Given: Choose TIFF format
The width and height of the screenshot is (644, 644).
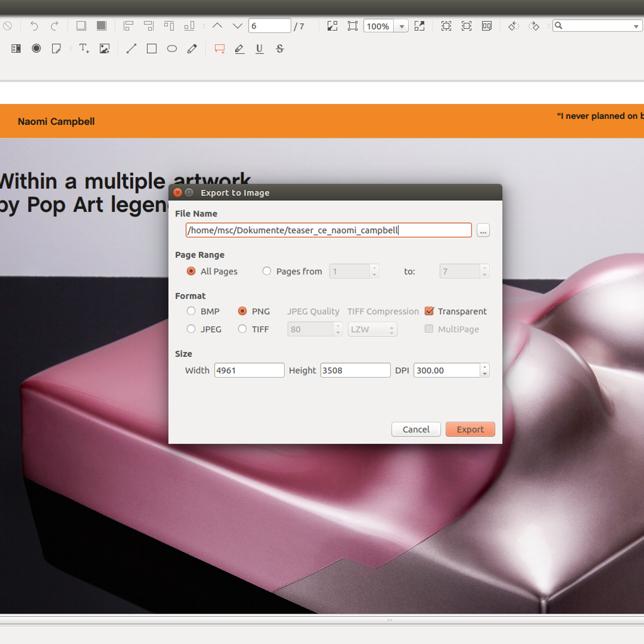Looking at the screenshot, I should (x=242, y=329).
